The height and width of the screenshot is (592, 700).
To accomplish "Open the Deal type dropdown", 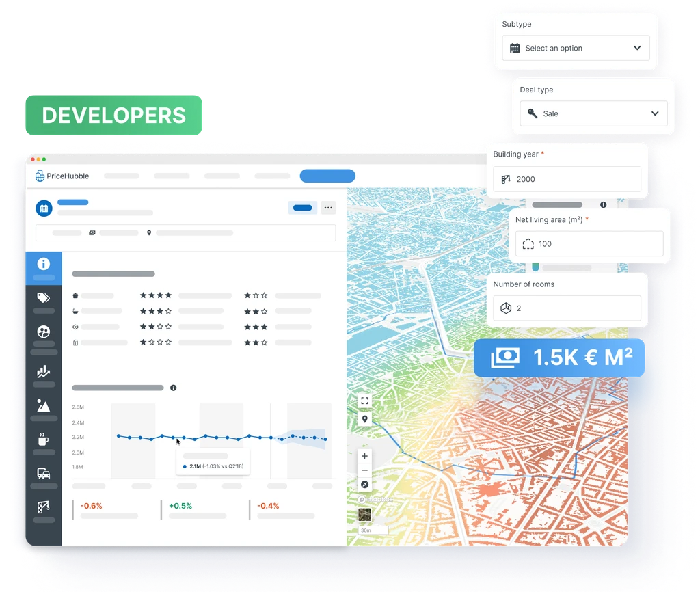I will [593, 114].
